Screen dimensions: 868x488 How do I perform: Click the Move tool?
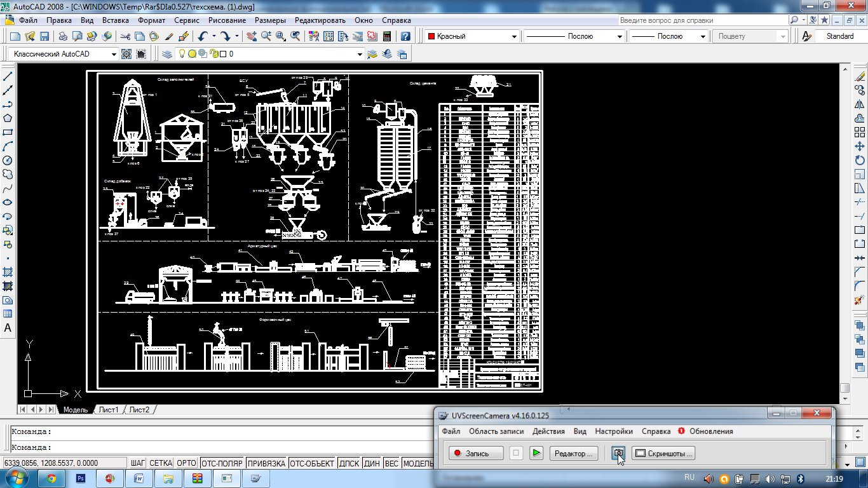click(x=860, y=146)
